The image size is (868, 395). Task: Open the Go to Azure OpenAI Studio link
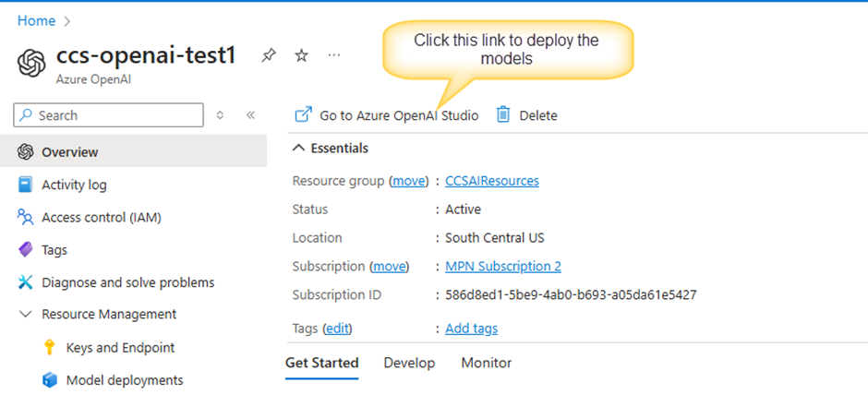click(387, 115)
